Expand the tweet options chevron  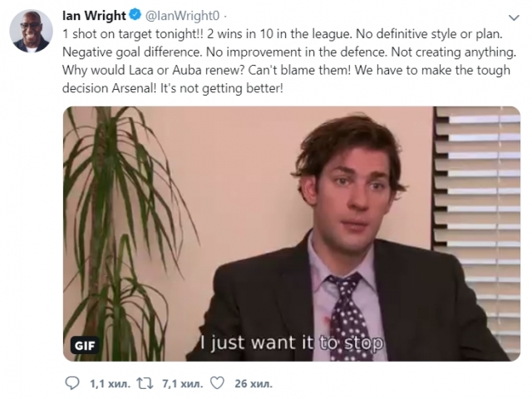point(515,17)
